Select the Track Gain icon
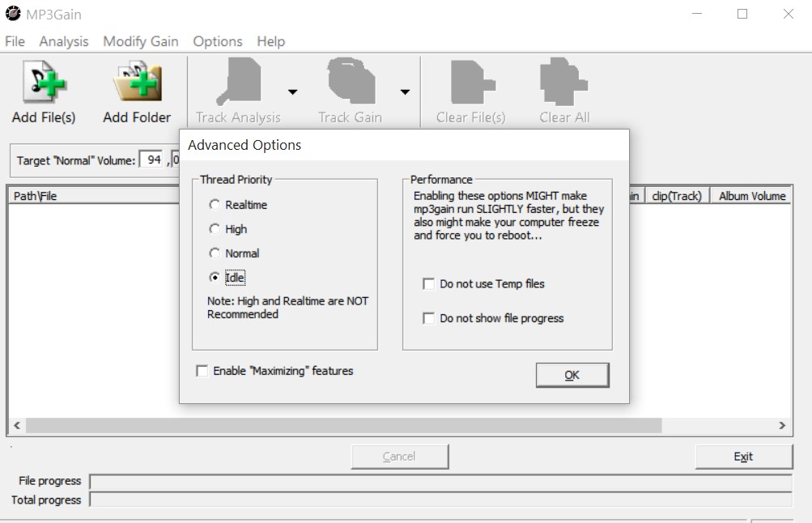 tap(350, 83)
